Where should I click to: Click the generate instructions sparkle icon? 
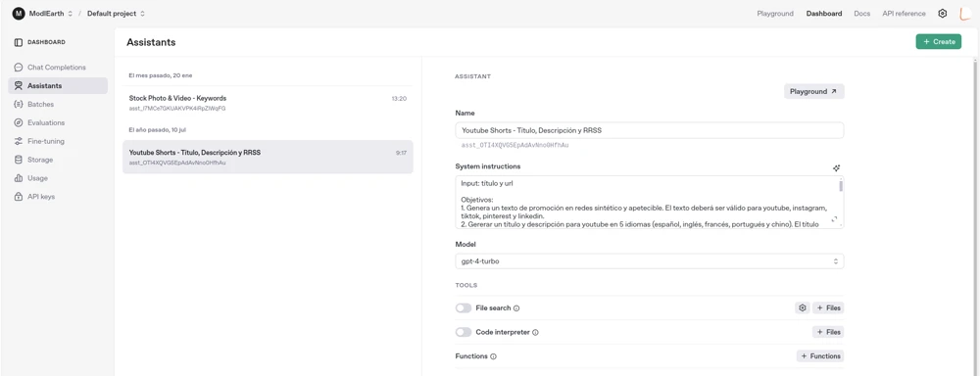[836, 168]
